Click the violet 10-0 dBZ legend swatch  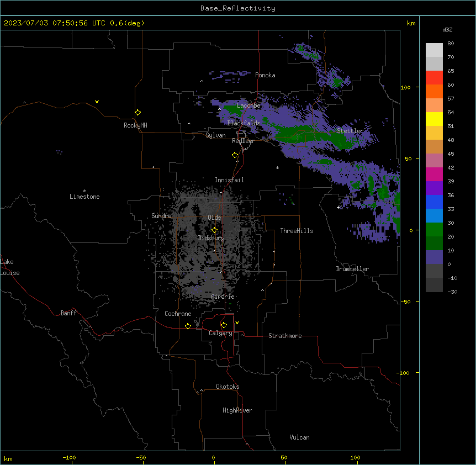(434, 257)
